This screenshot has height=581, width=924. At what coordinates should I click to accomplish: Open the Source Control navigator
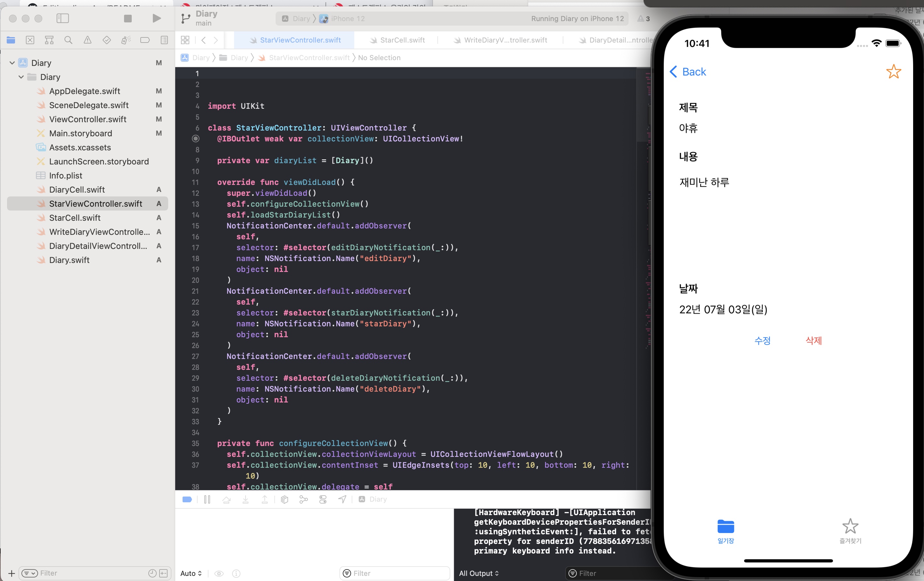30,40
